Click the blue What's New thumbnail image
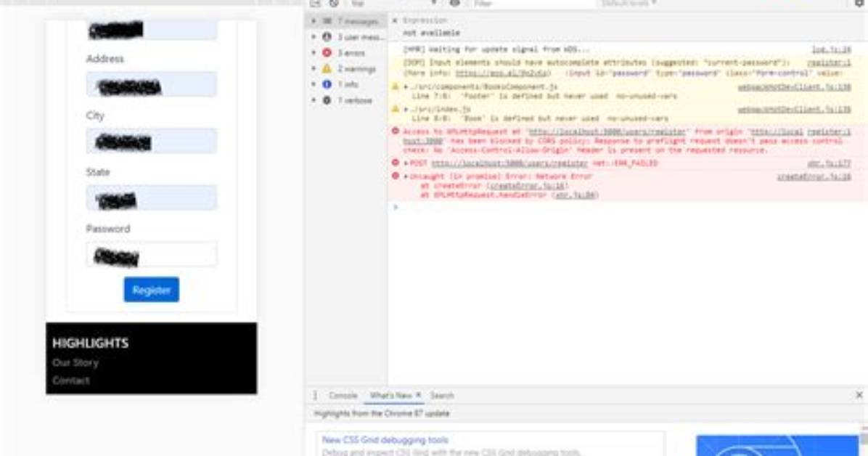The width and height of the screenshot is (868, 456). click(777, 446)
